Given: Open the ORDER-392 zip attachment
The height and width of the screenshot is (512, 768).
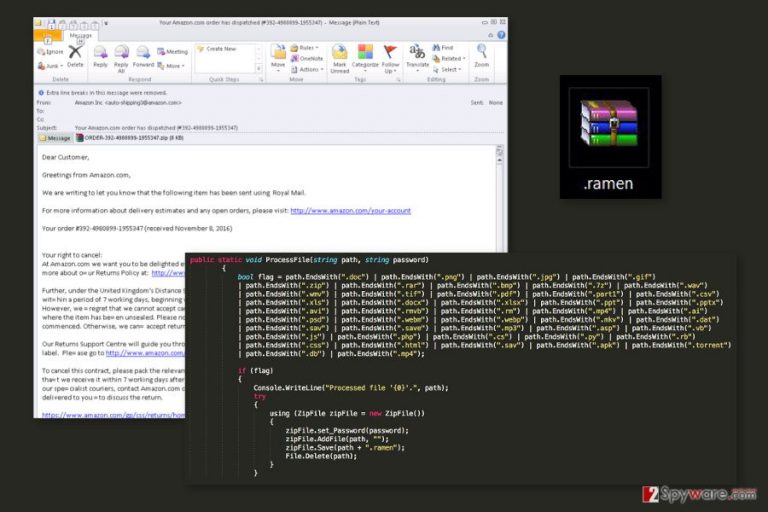Looking at the screenshot, I should coord(130,138).
